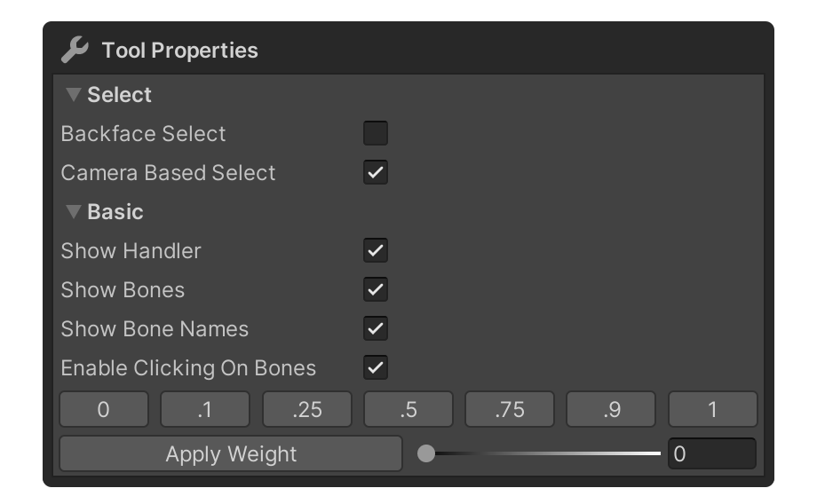This screenshot has height=504, width=817.
Task: Turn off Show Bone Names
Action: tap(376, 329)
